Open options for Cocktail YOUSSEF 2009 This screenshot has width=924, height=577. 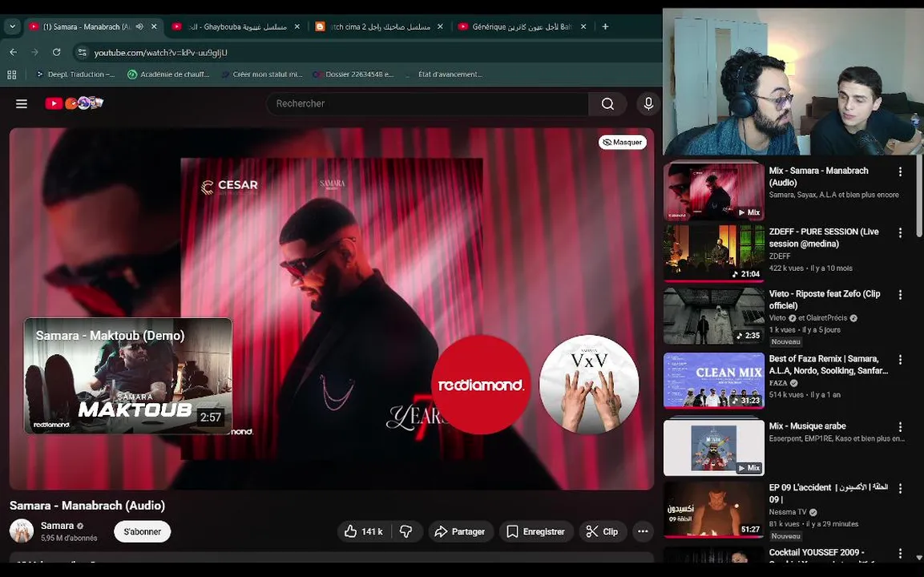coord(900,554)
